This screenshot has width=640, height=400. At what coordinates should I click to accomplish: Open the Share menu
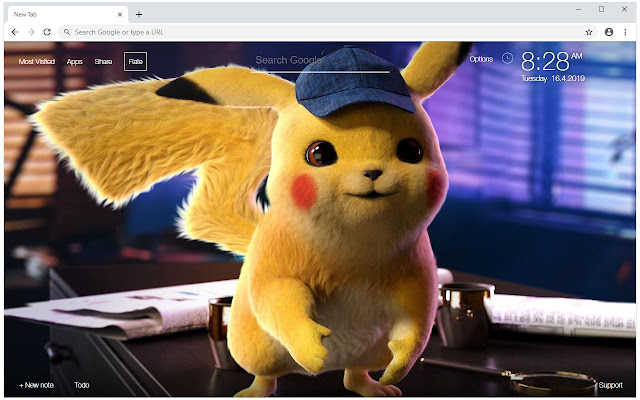click(x=103, y=61)
